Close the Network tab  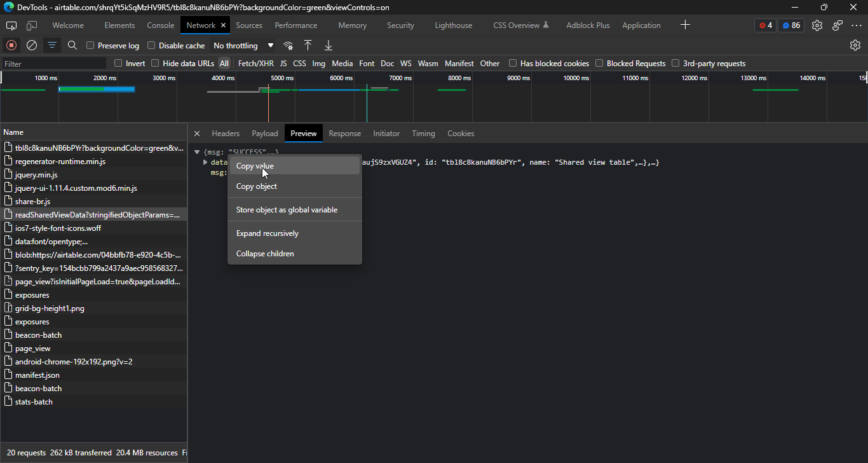[x=223, y=25]
